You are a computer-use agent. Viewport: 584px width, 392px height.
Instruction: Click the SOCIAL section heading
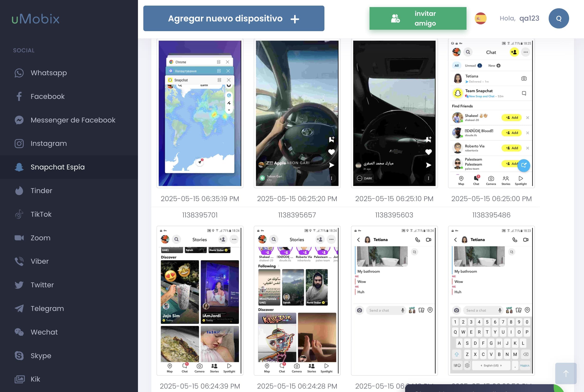point(24,50)
